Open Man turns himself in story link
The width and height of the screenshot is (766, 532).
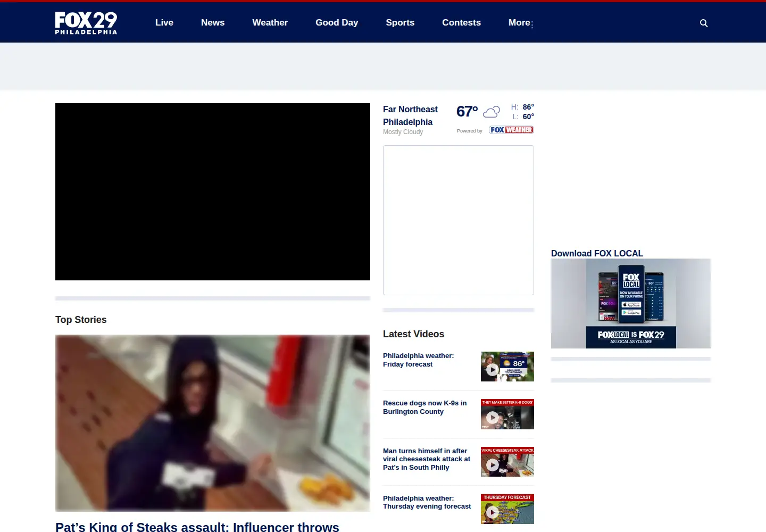pos(427,459)
